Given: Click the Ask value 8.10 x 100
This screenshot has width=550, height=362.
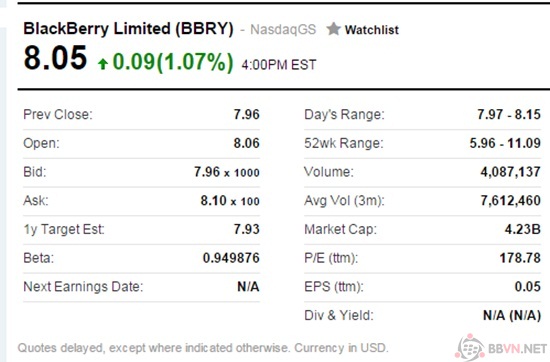Looking at the screenshot, I should point(230,201).
